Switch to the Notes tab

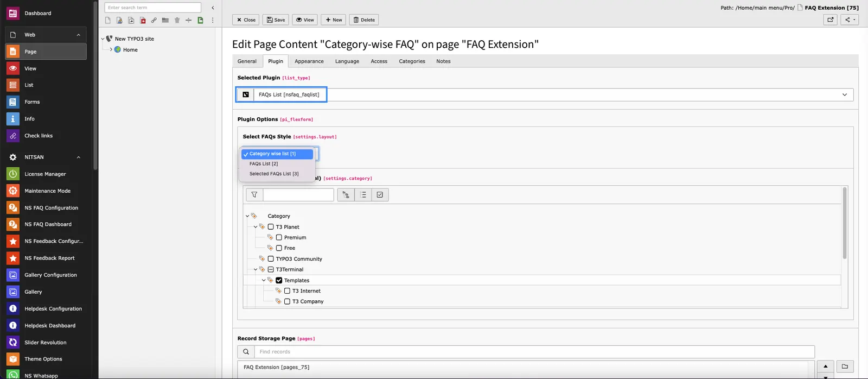click(x=443, y=61)
